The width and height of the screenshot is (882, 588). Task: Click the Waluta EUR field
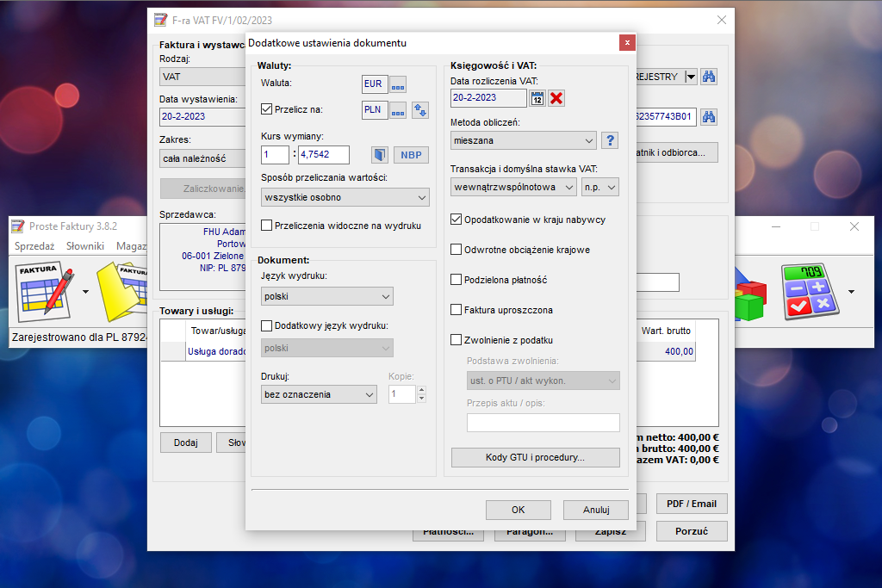(375, 84)
